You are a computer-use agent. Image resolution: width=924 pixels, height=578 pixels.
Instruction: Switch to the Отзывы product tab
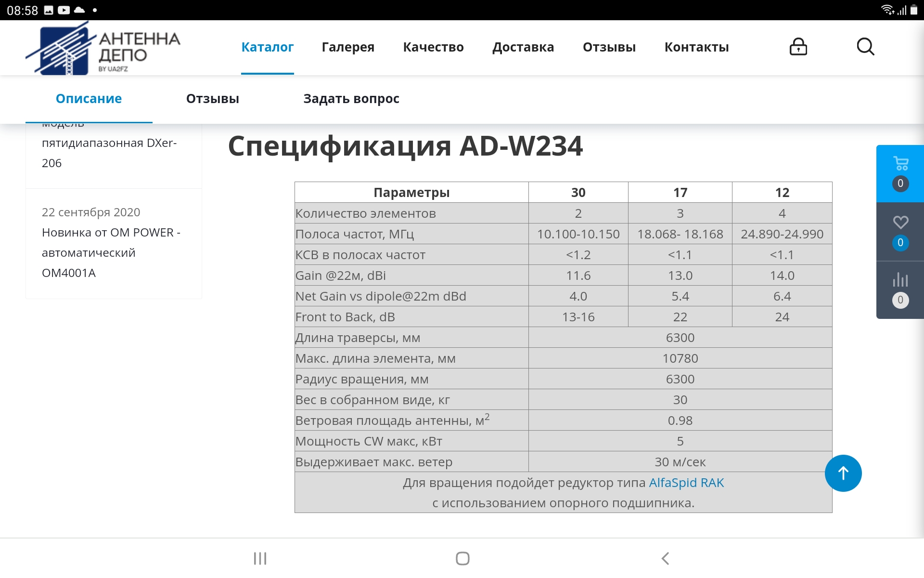coord(212,99)
